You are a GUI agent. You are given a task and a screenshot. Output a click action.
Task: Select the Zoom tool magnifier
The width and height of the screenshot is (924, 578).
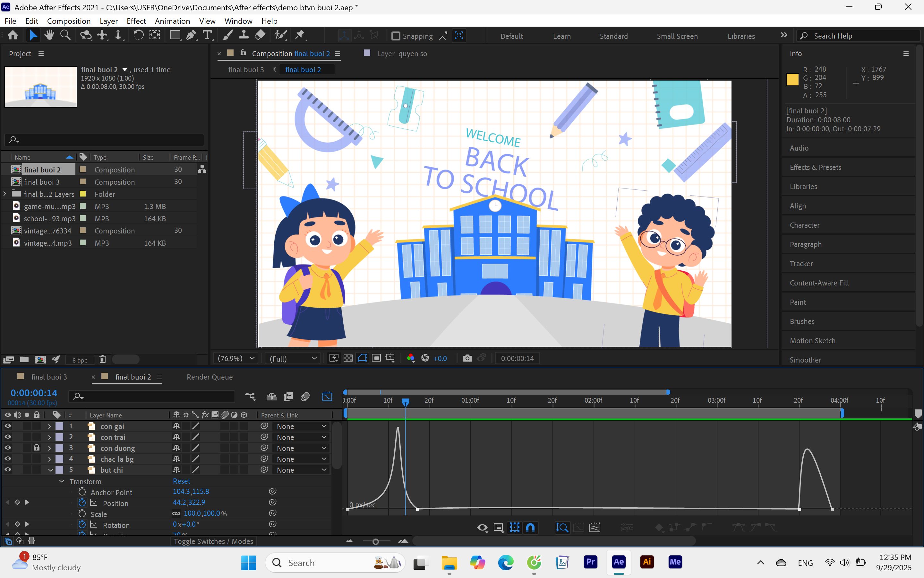click(x=65, y=36)
